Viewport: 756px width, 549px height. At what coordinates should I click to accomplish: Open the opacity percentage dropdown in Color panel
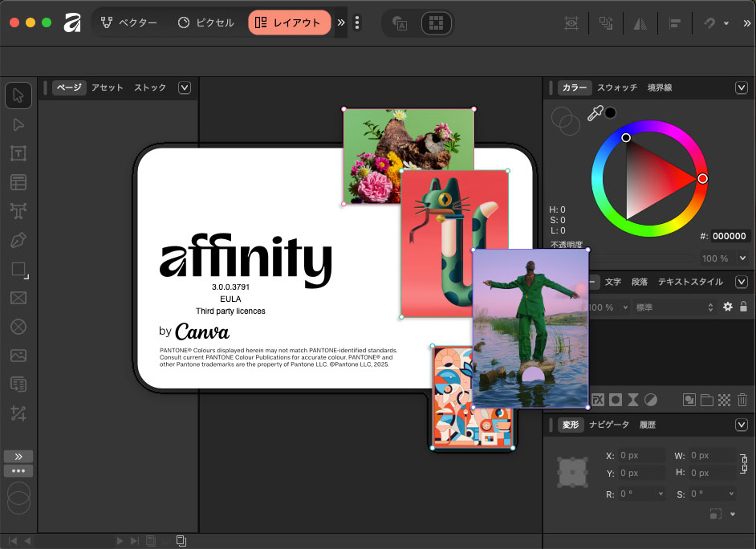(x=742, y=258)
